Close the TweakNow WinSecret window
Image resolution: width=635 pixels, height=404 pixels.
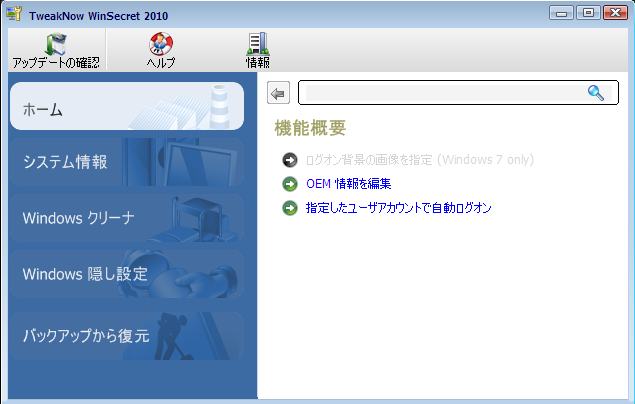coord(616,13)
